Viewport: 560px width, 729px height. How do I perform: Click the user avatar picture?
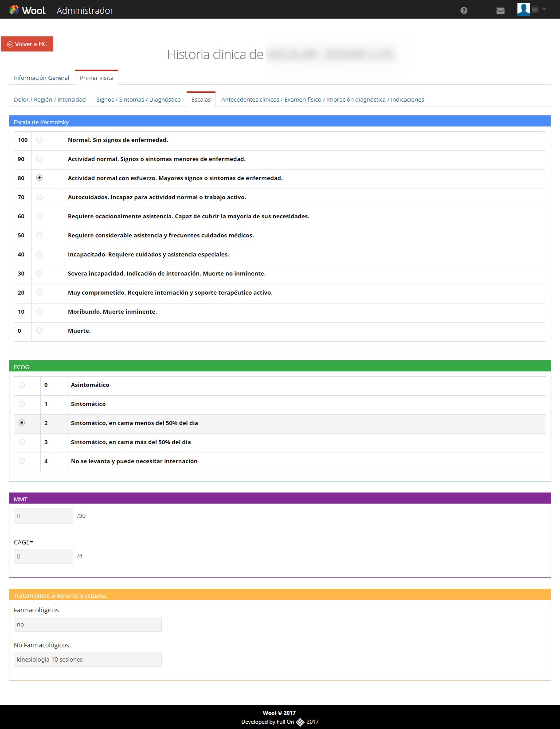click(x=524, y=9)
